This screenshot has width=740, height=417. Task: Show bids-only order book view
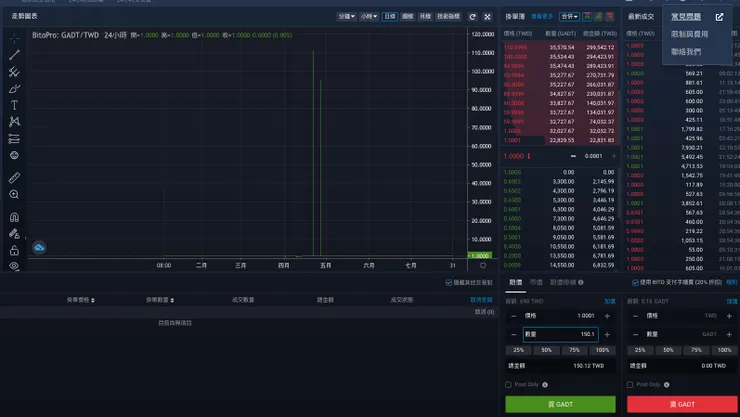tap(598, 17)
